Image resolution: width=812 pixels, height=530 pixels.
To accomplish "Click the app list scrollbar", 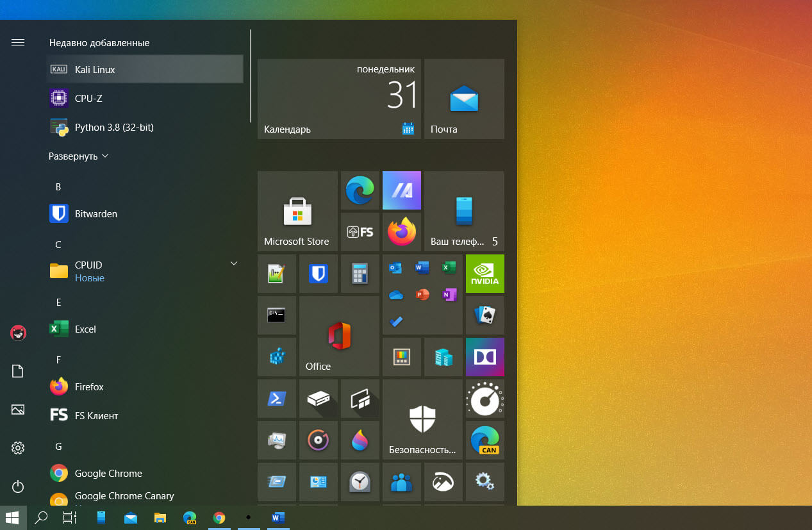I will click(251, 76).
